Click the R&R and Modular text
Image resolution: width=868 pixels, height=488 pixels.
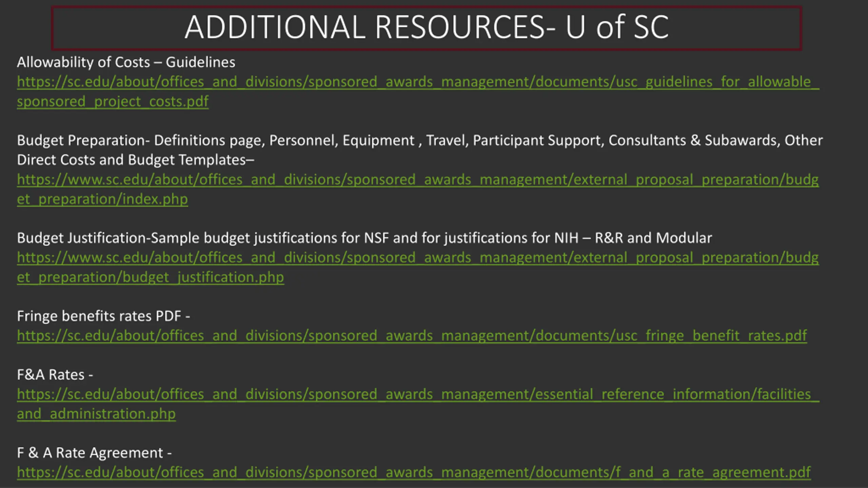tap(653, 238)
